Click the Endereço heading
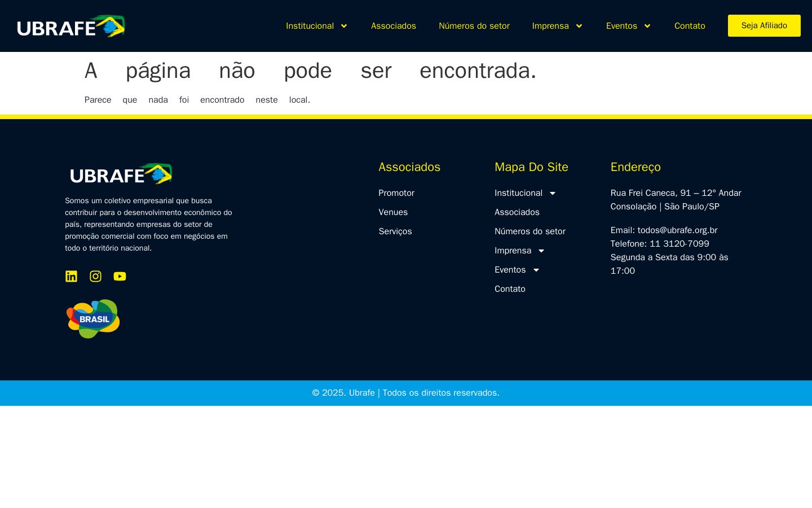This screenshot has height=508, width=812. click(636, 167)
